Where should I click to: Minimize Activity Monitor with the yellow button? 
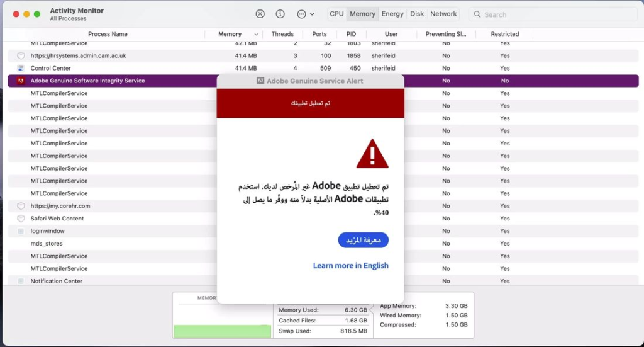pyautogui.click(x=26, y=14)
